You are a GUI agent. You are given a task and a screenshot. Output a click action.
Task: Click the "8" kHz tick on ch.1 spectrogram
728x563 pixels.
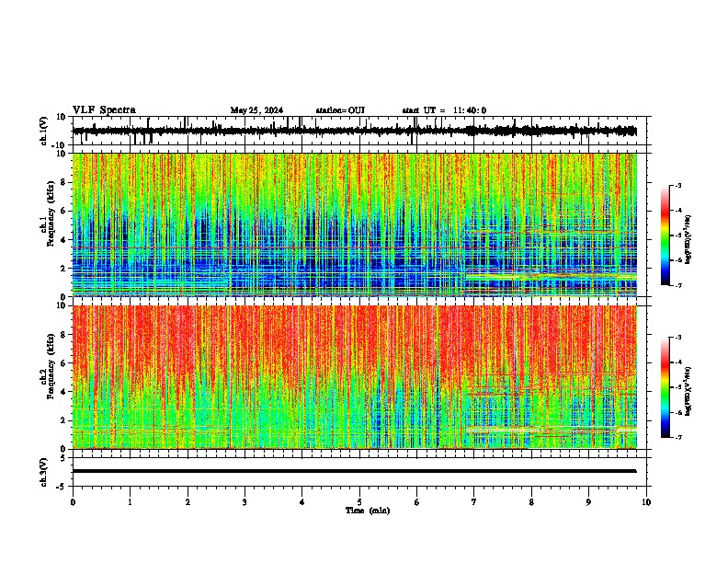(64, 182)
